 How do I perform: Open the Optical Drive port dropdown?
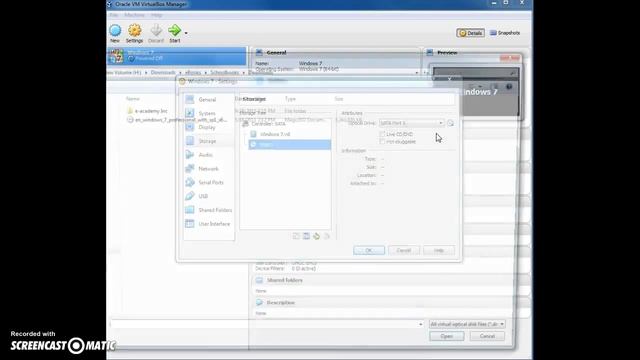411,123
